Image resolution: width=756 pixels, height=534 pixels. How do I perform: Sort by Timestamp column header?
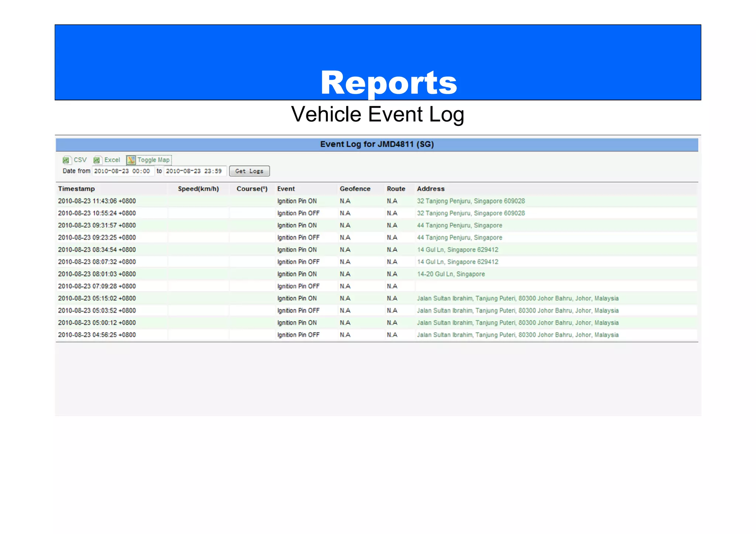pyautogui.click(x=76, y=189)
